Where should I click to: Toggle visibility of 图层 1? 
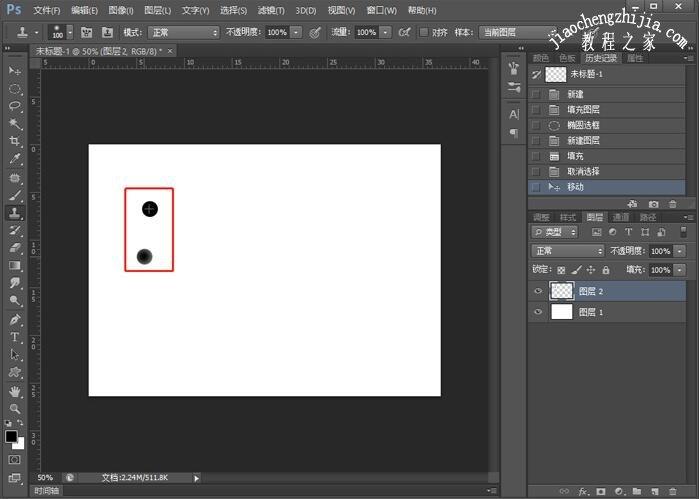[539, 312]
